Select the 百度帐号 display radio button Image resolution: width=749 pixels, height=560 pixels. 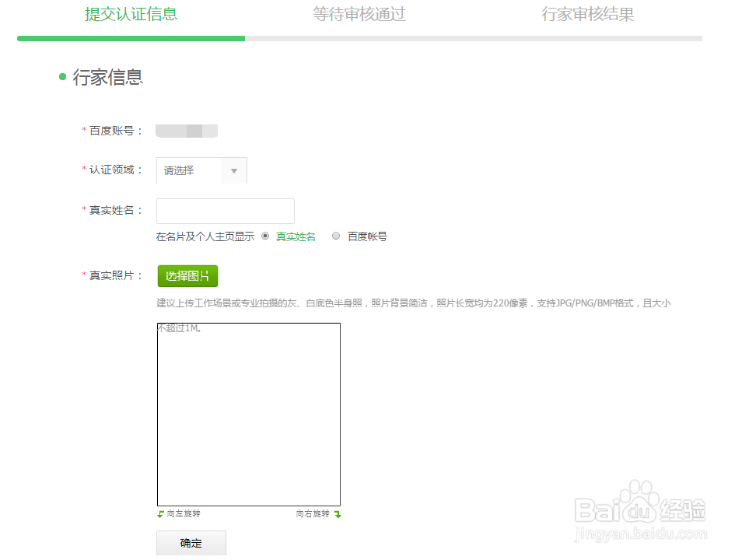tap(335, 236)
